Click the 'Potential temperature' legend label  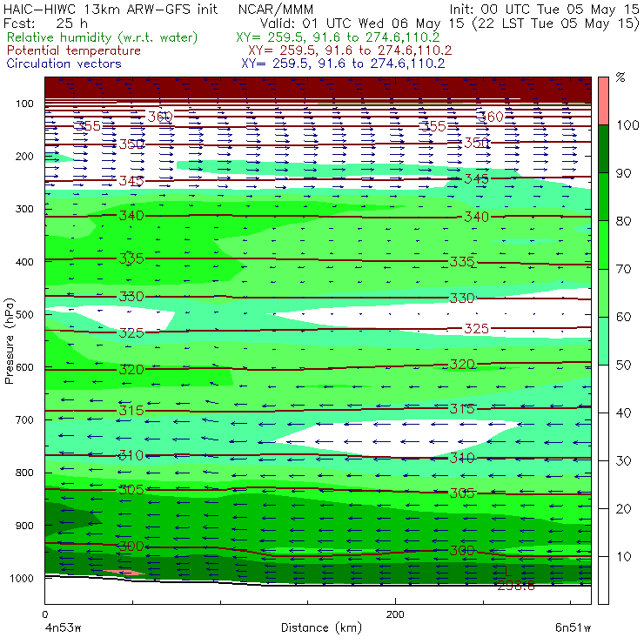tap(74, 50)
